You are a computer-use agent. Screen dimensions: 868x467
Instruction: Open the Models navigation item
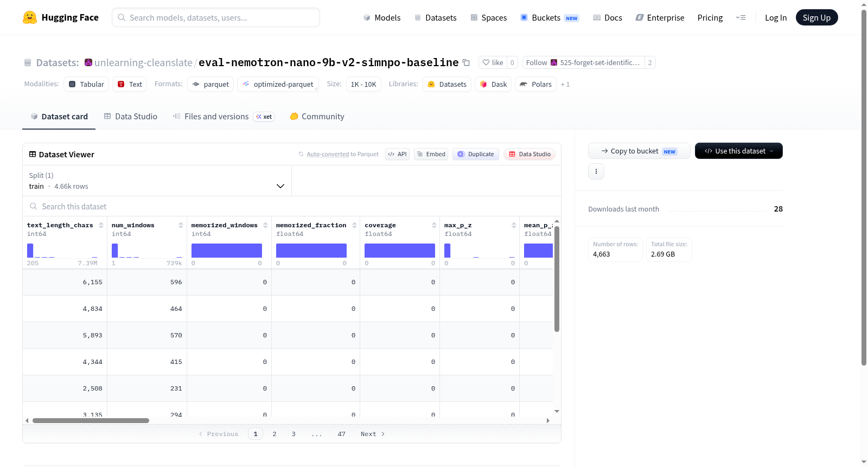382,17
